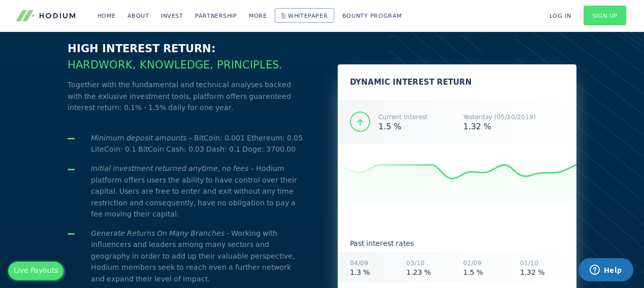This screenshot has width=644, height=288.
Task: Click the Hodium logo icon
Action: click(25, 16)
